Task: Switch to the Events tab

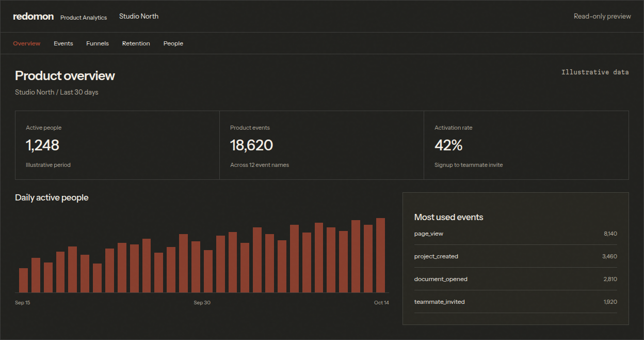Action: click(63, 43)
